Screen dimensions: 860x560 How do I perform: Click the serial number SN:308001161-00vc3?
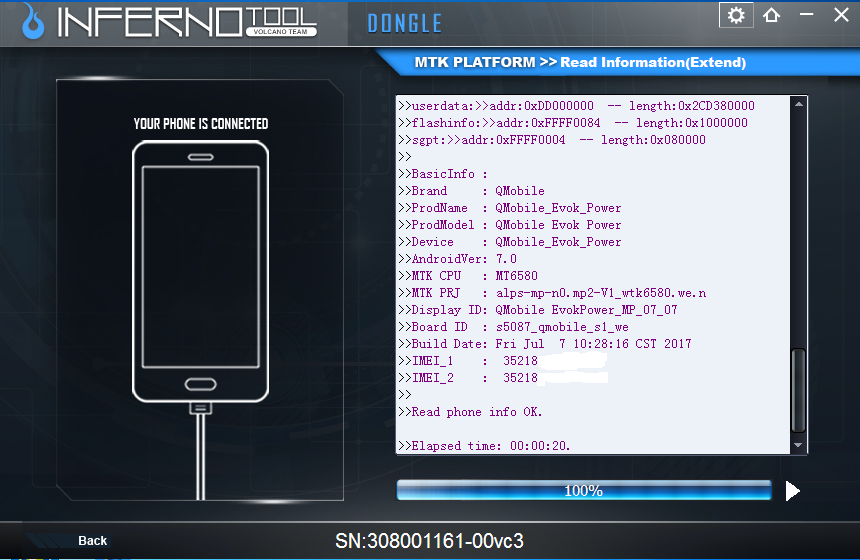pos(429,541)
